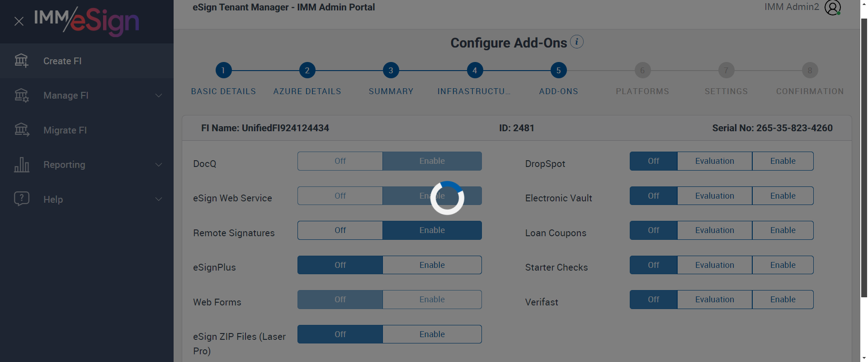This screenshot has width=868, height=362.
Task: Expand the Reporting menu chevron
Action: [x=159, y=165]
